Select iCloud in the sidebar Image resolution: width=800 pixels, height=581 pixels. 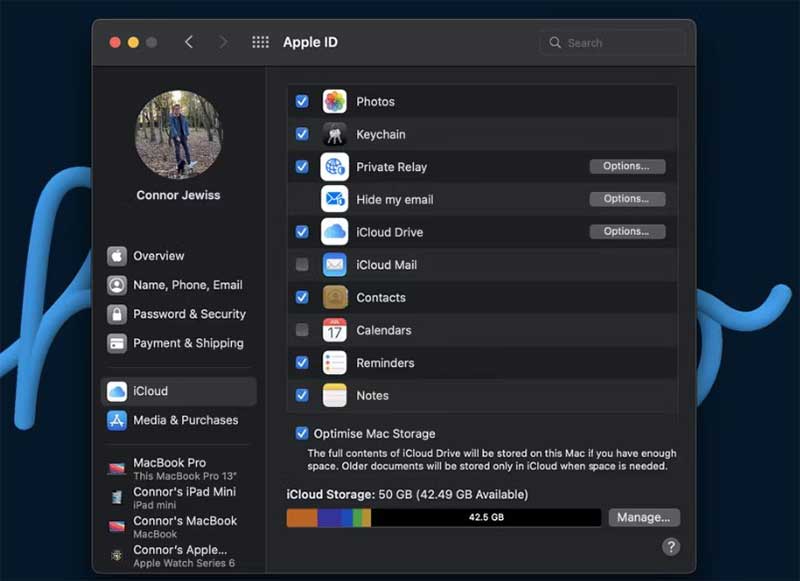(179, 391)
